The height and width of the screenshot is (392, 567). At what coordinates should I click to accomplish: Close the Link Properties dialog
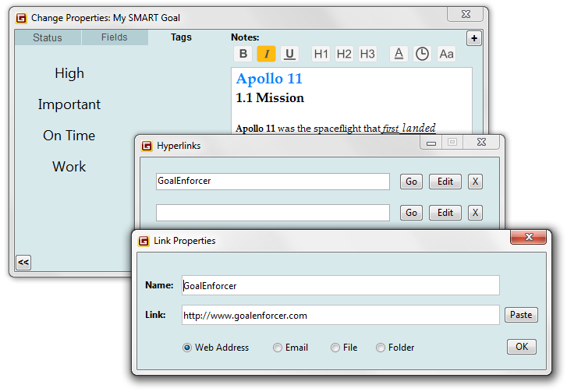528,237
